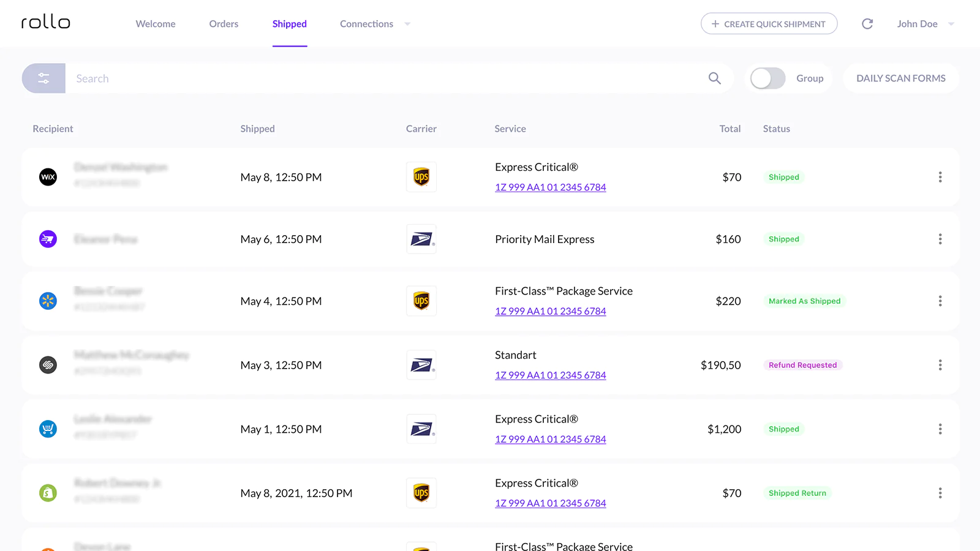Open the filter options icon beside search
Image resolution: width=980 pixels, height=551 pixels.
point(43,78)
